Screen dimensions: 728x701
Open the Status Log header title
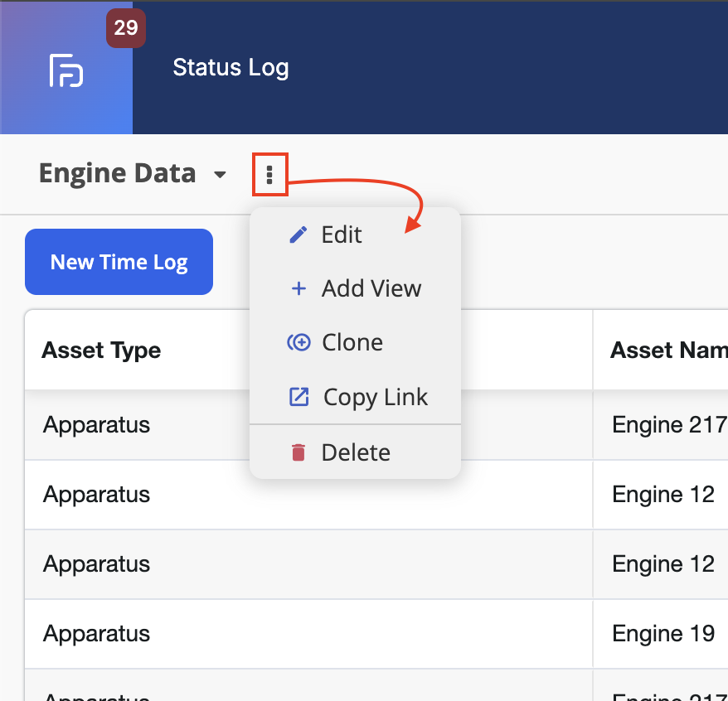point(231,68)
